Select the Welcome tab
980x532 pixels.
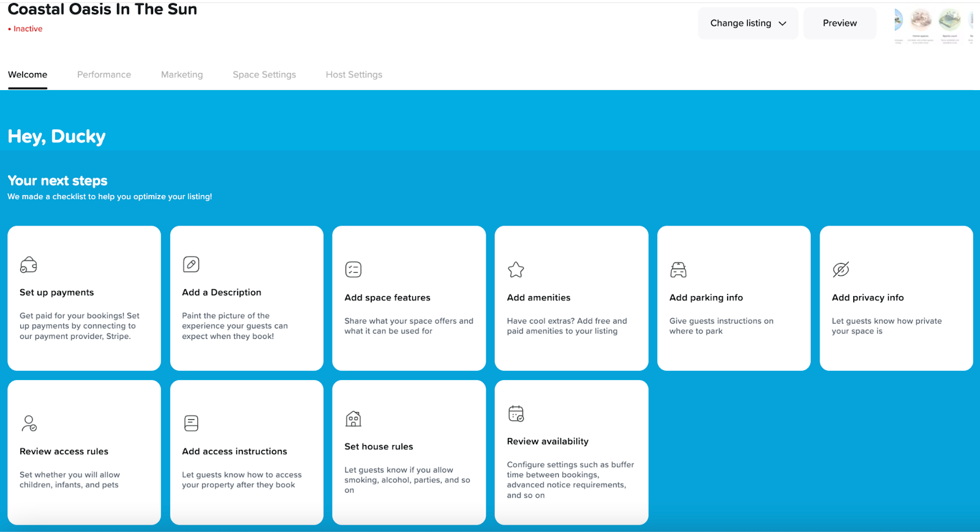coord(28,75)
